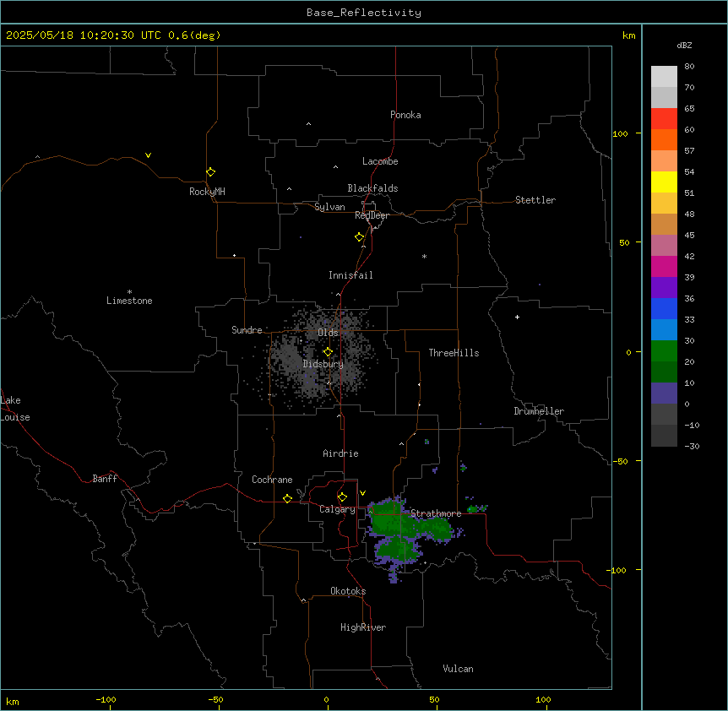Click the yellow diamond marker above RockyMH

pyautogui.click(x=210, y=172)
